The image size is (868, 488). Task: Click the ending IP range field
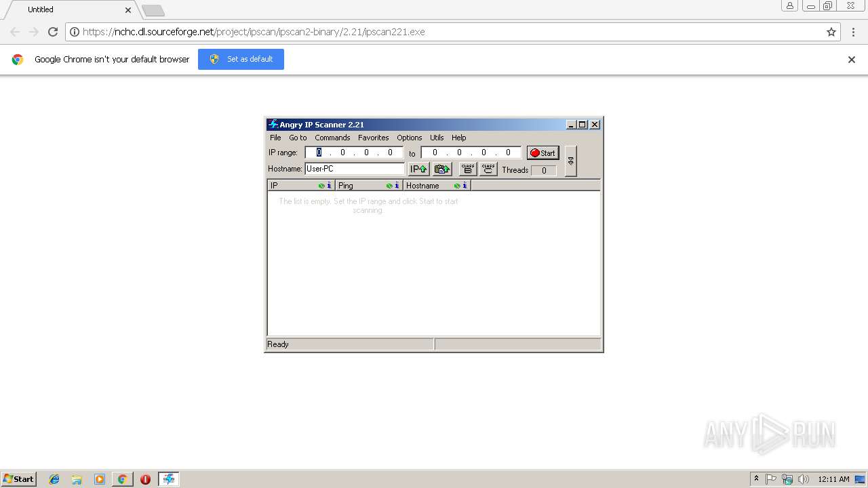click(x=471, y=152)
